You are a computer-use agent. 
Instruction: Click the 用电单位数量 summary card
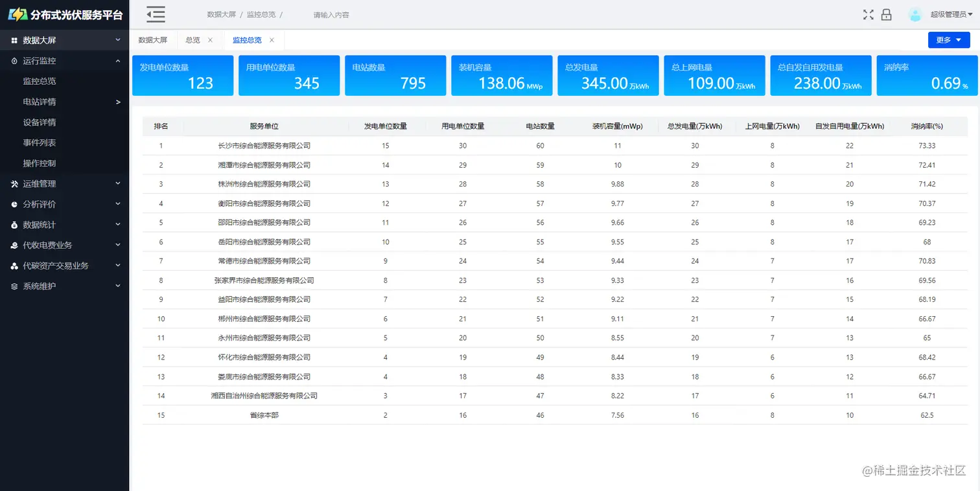289,76
